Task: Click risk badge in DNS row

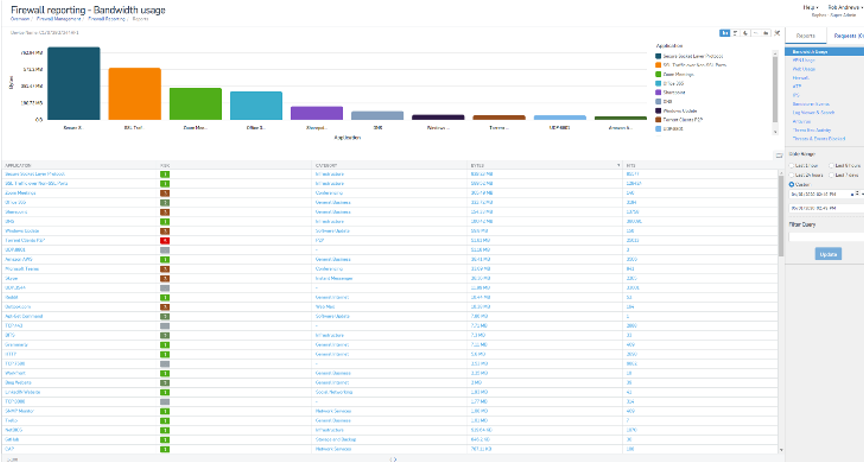Action: (164, 222)
